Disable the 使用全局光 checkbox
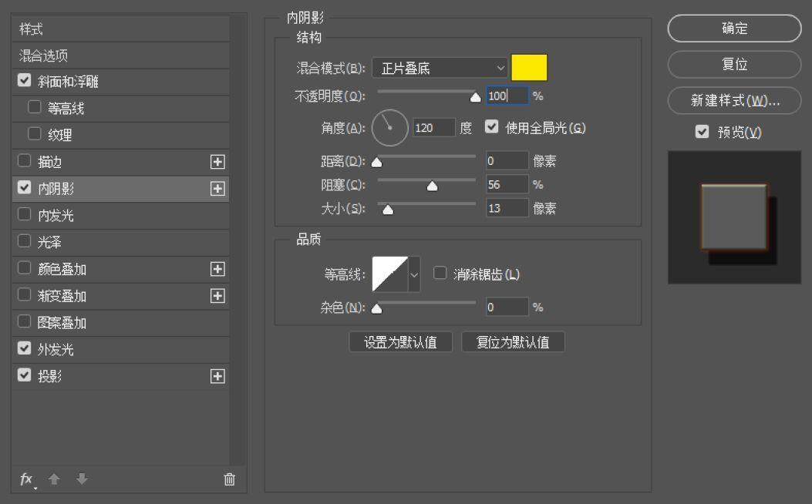Viewport: 812px width, 504px height. tap(492, 126)
